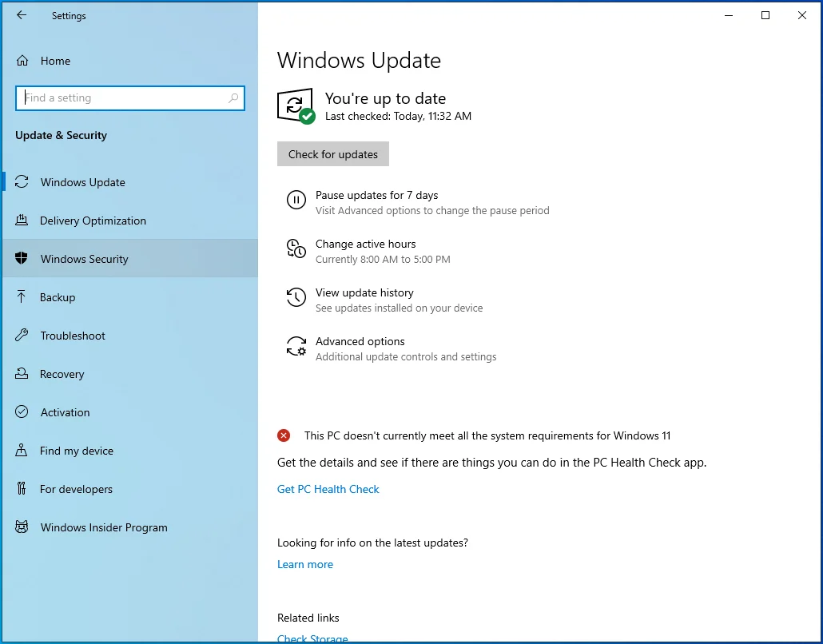Click the Windows Update page heading
823x644 pixels.
coord(359,61)
